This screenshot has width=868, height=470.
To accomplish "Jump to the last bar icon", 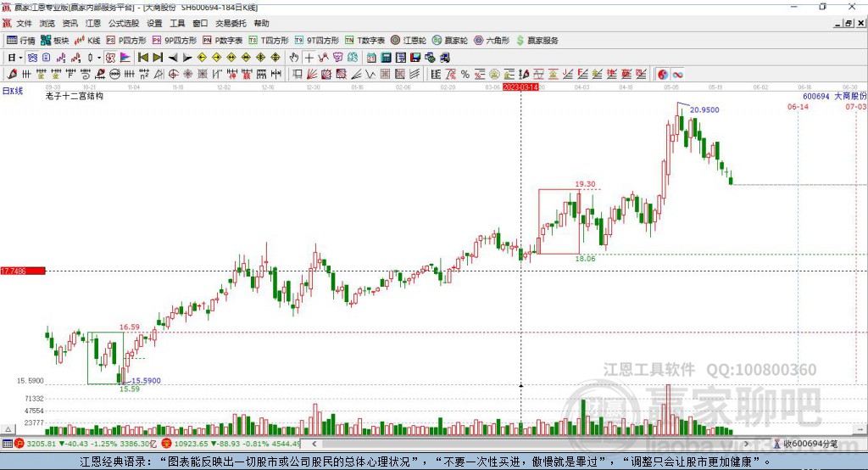I will click(x=158, y=58).
